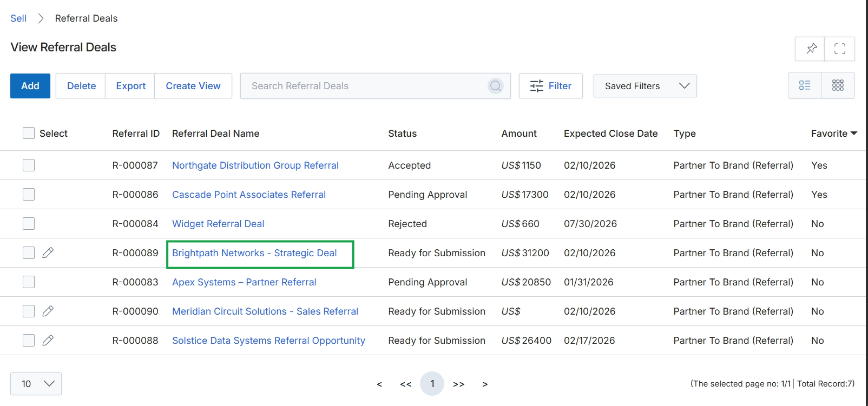
Task: Click the US$ 17300 amount cell
Action: [x=525, y=195]
